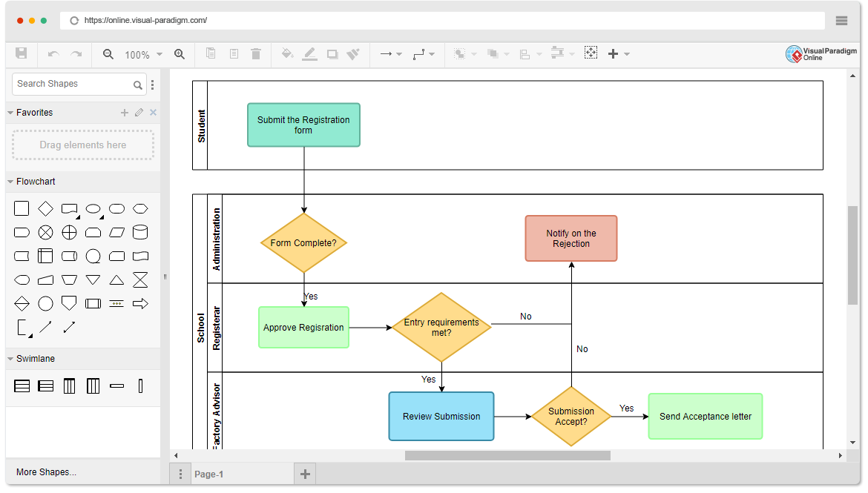Click the Format painter icon

click(x=353, y=53)
